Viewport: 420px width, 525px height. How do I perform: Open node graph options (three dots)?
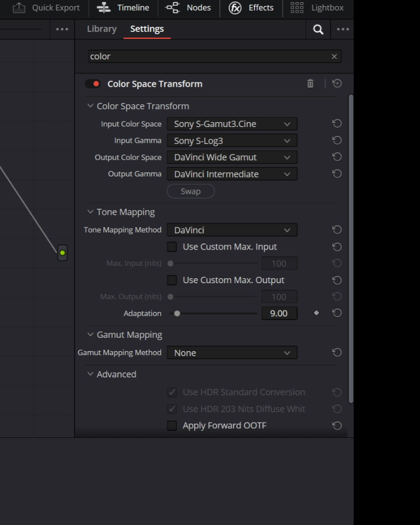point(62,29)
